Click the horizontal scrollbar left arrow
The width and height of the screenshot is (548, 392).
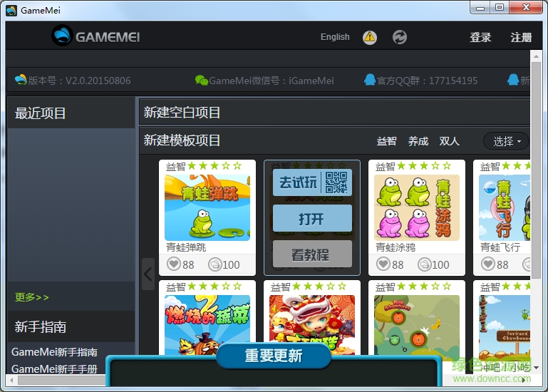[x=11, y=380]
